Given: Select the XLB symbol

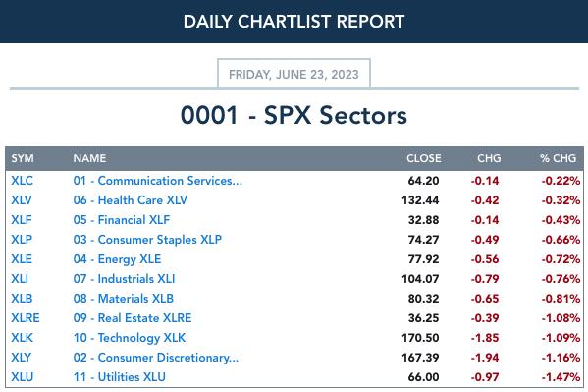Looking at the screenshot, I should tap(22, 299).
